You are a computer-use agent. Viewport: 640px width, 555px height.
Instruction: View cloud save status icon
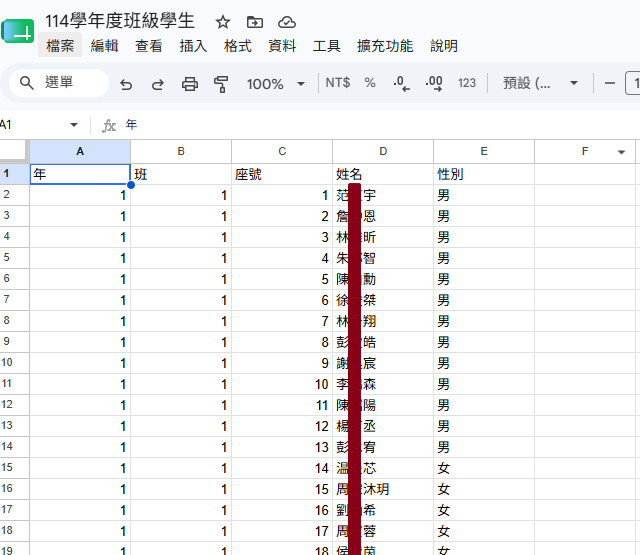click(x=287, y=22)
